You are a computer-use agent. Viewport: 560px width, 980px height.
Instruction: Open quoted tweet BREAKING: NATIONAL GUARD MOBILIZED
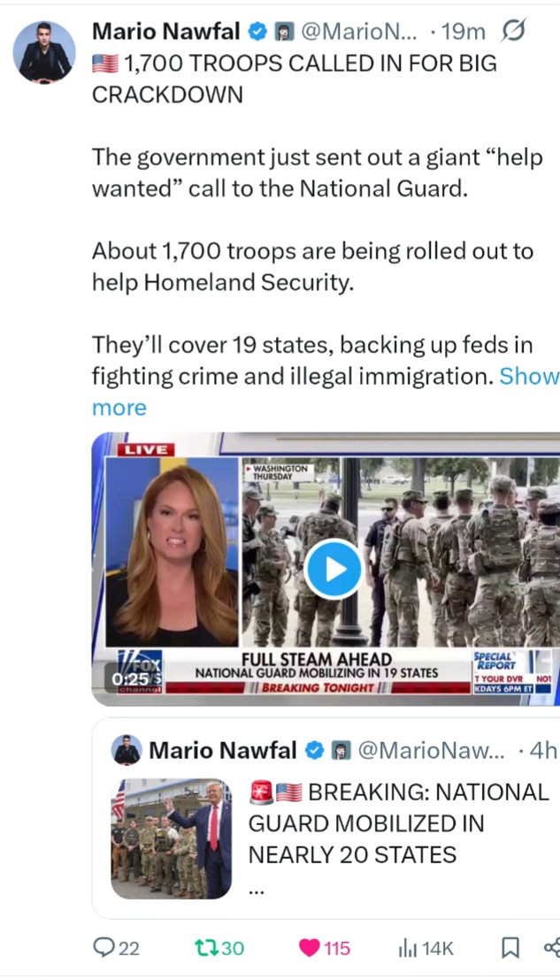point(399,823)
